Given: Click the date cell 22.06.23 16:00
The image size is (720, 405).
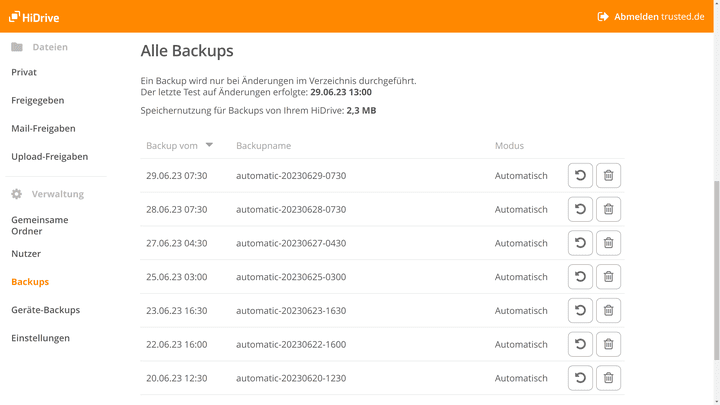Looking at the screenshot, I should coord(177,344).
